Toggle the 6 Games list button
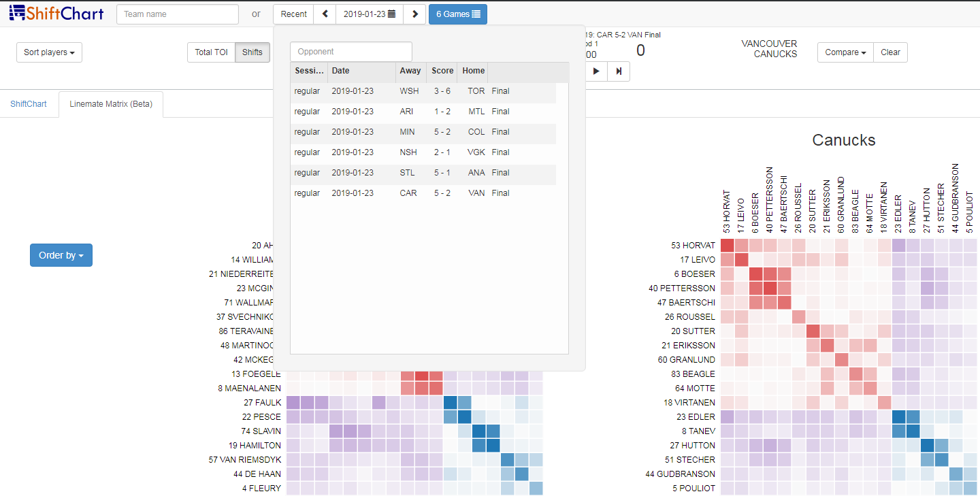 [x=458, y=14]
